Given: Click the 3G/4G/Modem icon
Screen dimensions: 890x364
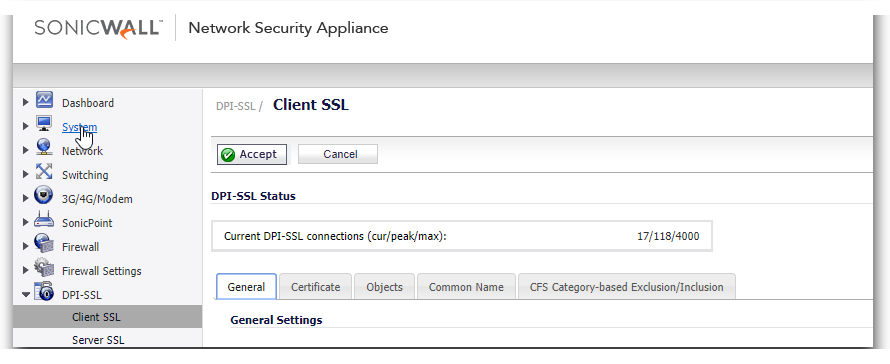Looking at the screenshot, I should 44,195.
